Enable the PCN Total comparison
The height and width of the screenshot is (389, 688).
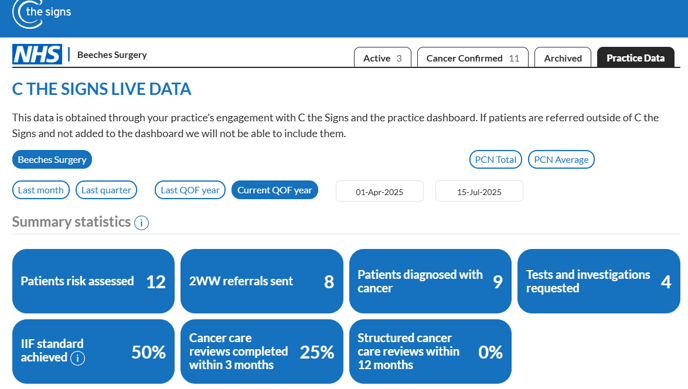coord(495,160)
